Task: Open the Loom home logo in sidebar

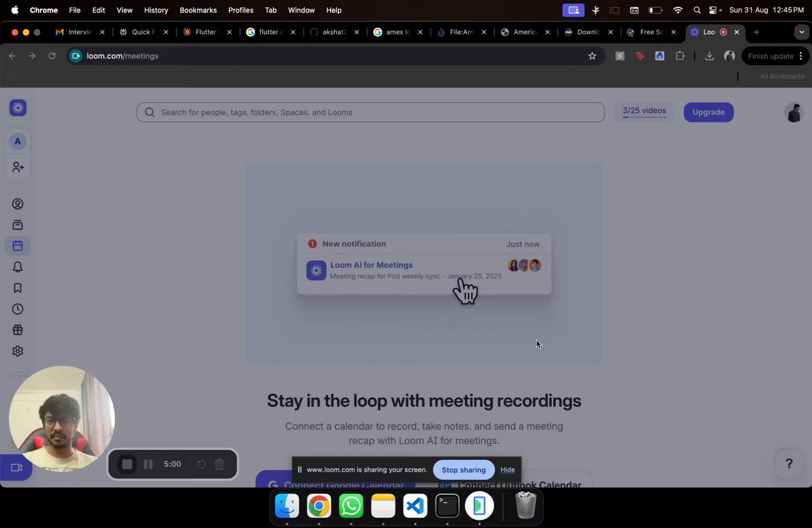Action: pos(18,108)
